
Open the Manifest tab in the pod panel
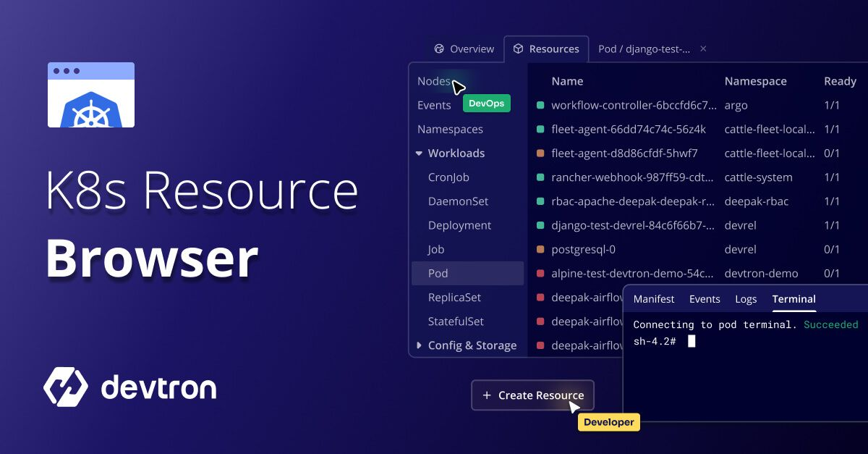pos(654,299)
